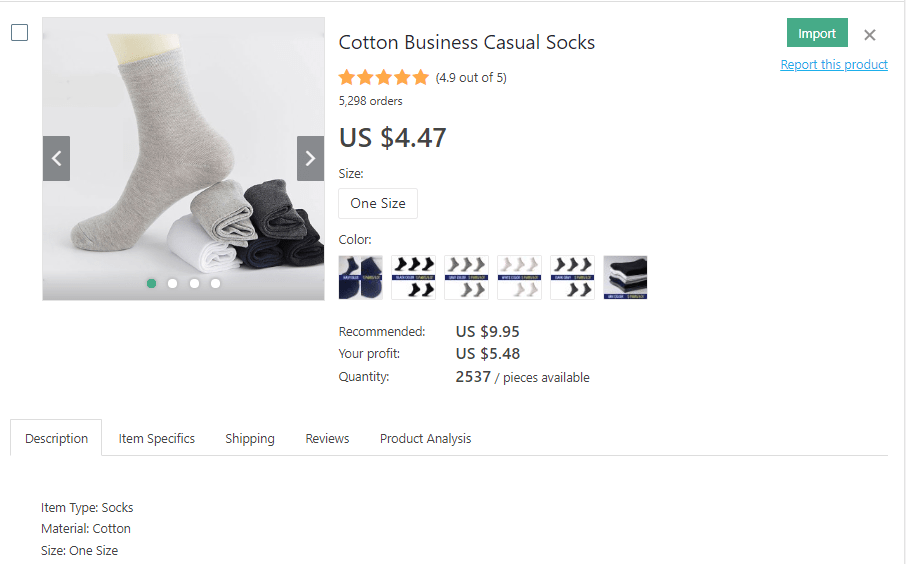Choose the One Size option
This screenshot has height=564, width=906.
point(378,203)
